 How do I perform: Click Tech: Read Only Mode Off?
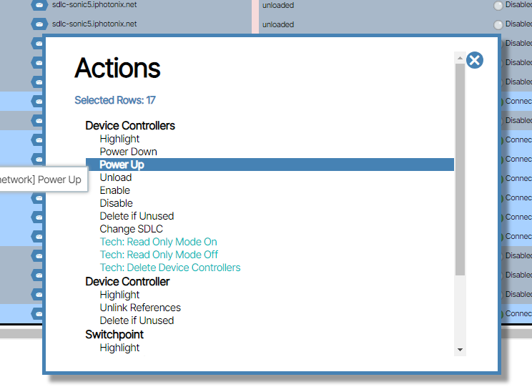[x=159, y=255]
